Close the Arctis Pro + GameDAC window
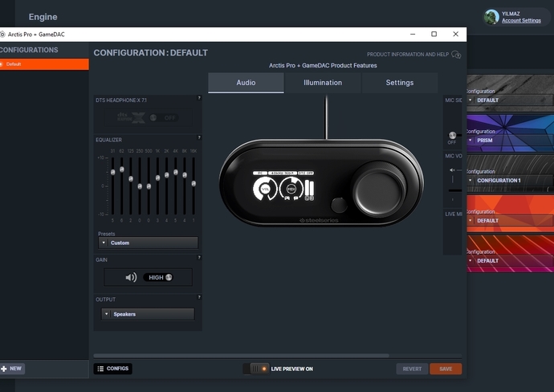This screenshot has width=554, height=392. point(455,34)
